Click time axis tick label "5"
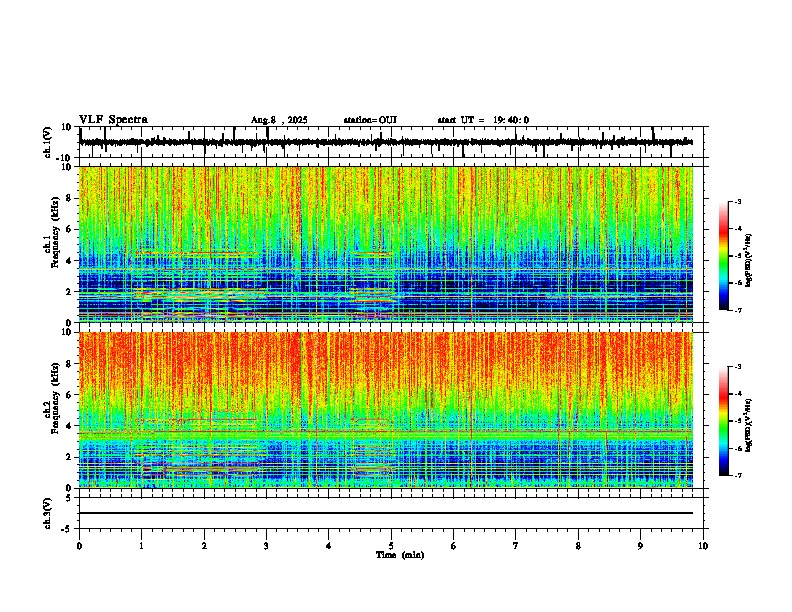The width and height of the screenshot is (792, 612). (x=391, y=546)
